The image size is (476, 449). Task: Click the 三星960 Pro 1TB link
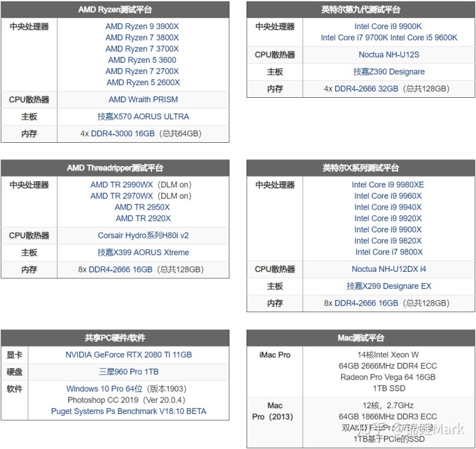pyautogui.click(x=129, y=372)
